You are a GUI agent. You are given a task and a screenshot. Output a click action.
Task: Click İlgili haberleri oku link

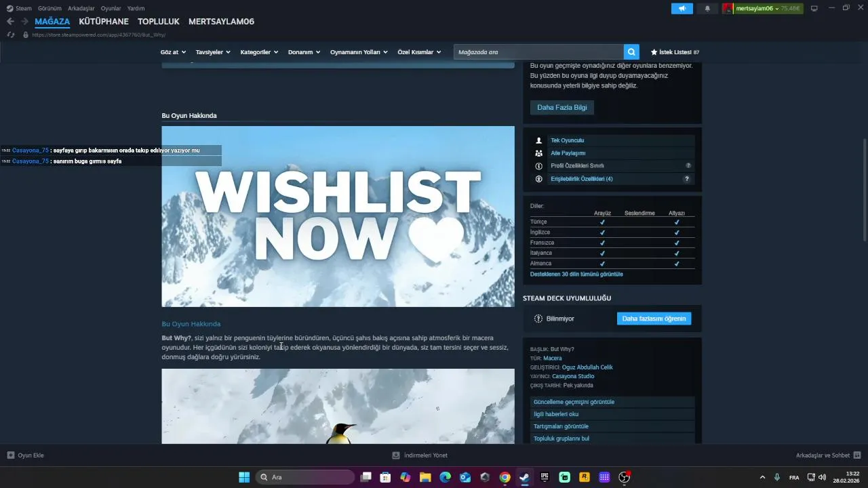tap(612, 414)
